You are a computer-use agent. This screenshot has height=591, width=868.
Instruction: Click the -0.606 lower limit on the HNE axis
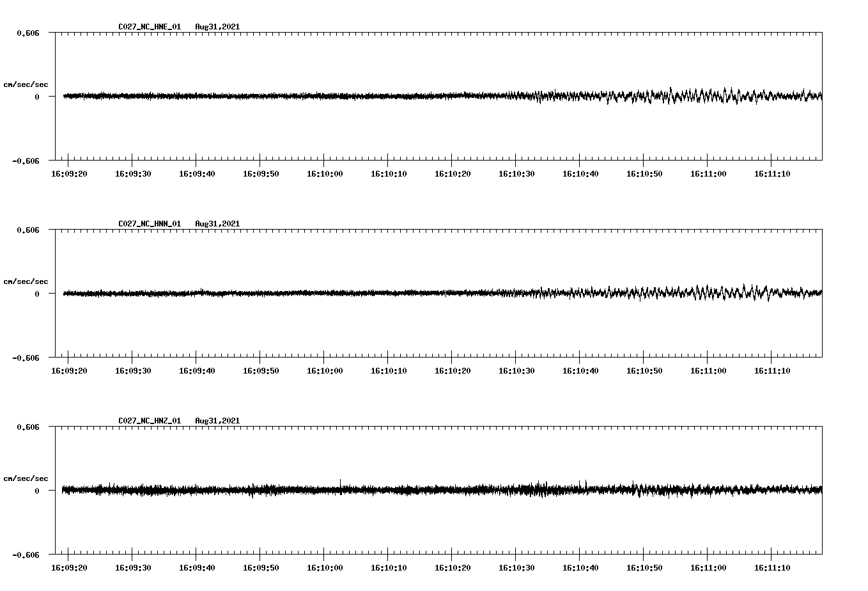[x=26, y=161]
